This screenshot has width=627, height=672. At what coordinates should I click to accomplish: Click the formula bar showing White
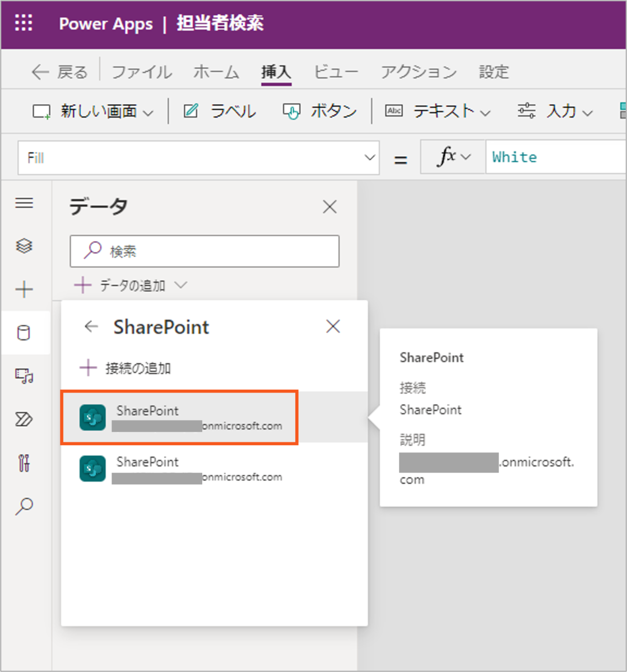[x=556, y=157]
